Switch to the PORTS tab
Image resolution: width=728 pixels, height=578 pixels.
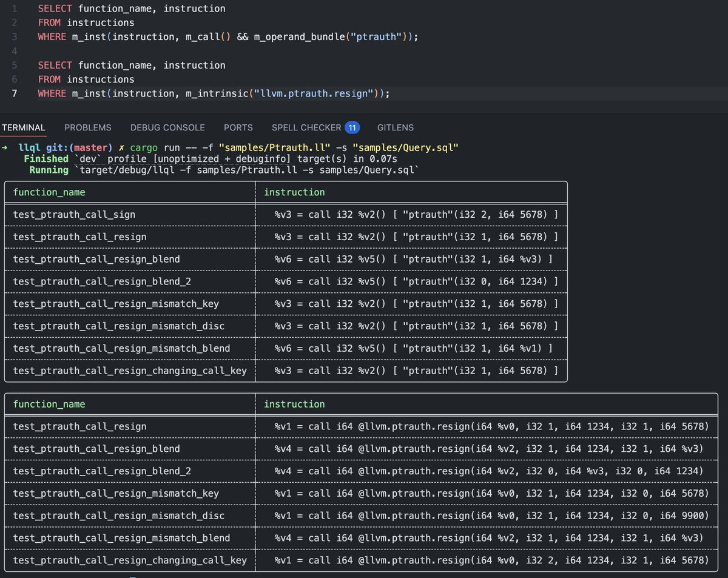tap(238, 127)
